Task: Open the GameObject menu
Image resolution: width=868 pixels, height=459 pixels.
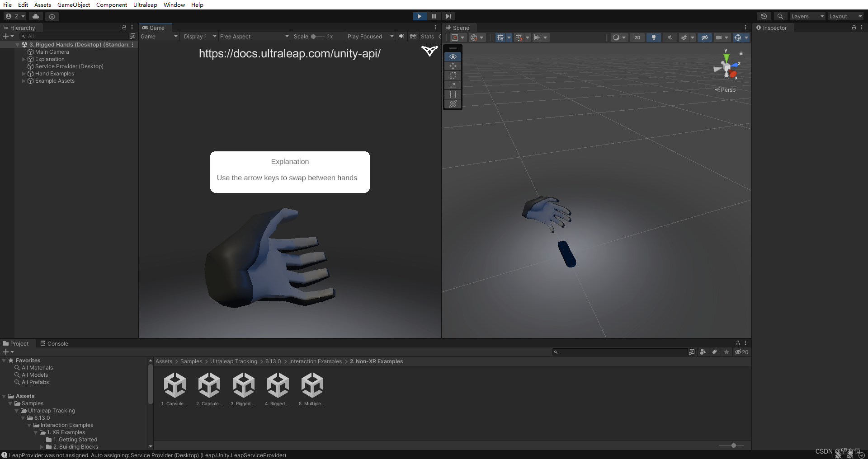Action: [74, 5]
